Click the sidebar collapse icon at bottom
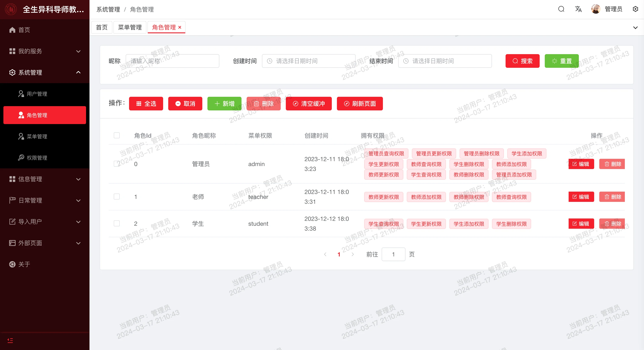Screen dimensions: 644x350 click(x=10, y=340)
